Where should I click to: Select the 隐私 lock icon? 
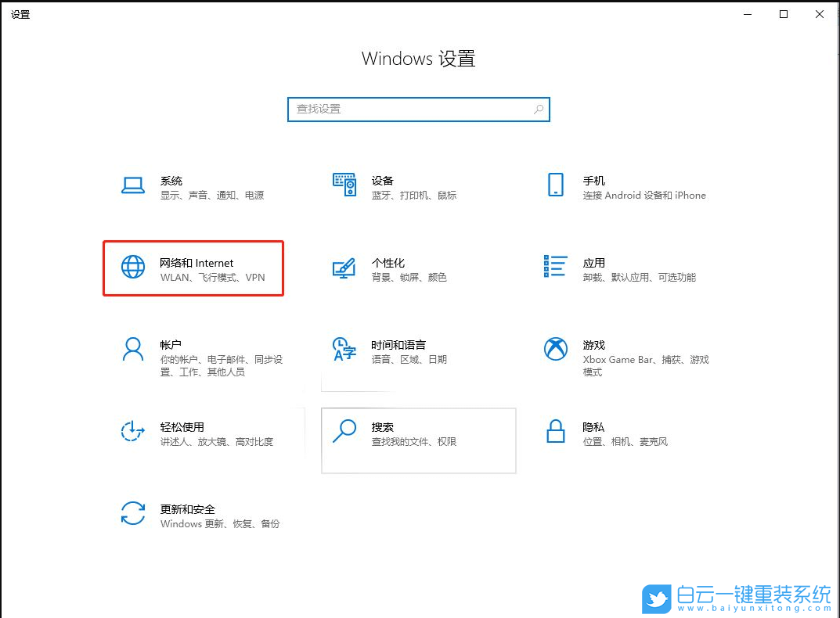[555, 433]
